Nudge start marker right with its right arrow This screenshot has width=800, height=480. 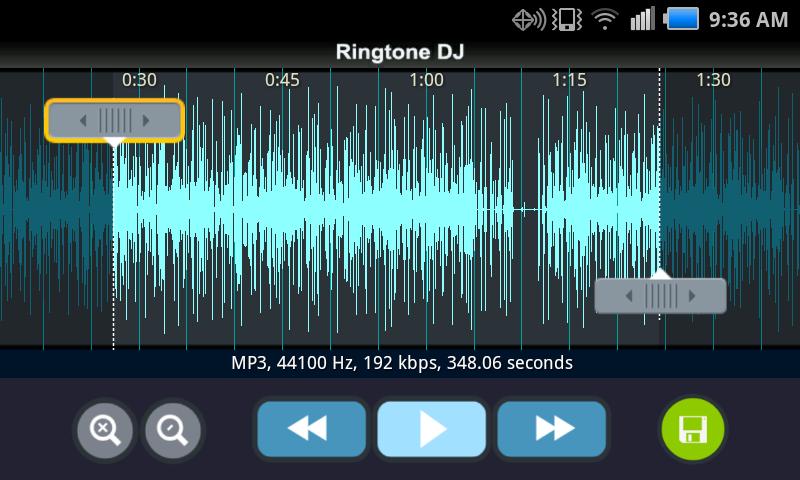[x=146, y=121]
